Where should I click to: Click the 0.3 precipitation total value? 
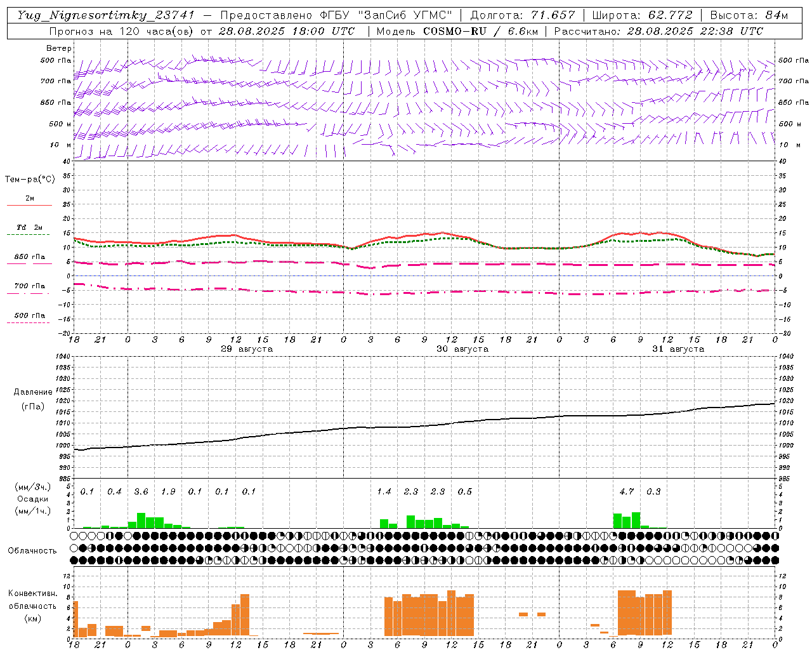coord(653,492)
